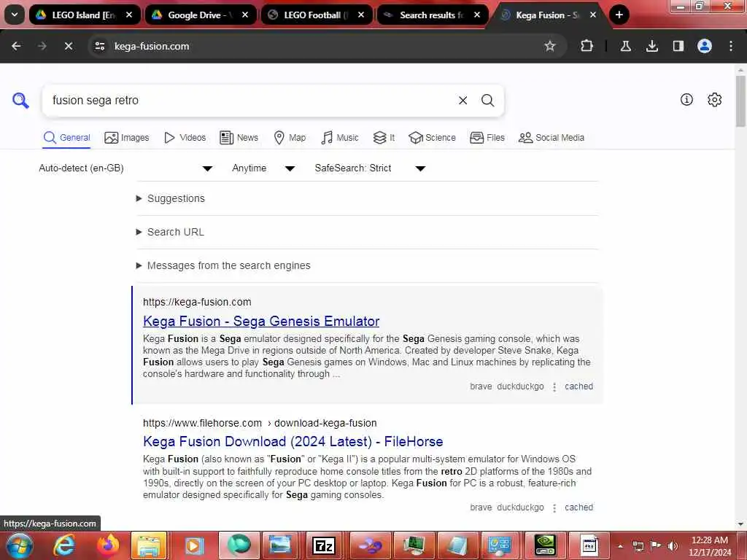Switch to the It search category
The image size is (747, 560).
tap(384, 138)
